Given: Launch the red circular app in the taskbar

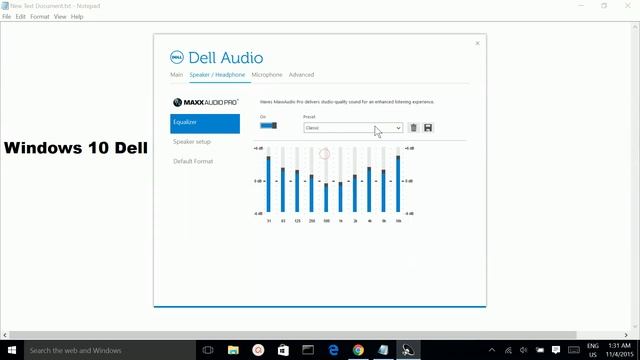Looking at the screenshot, I should [258, 350].
